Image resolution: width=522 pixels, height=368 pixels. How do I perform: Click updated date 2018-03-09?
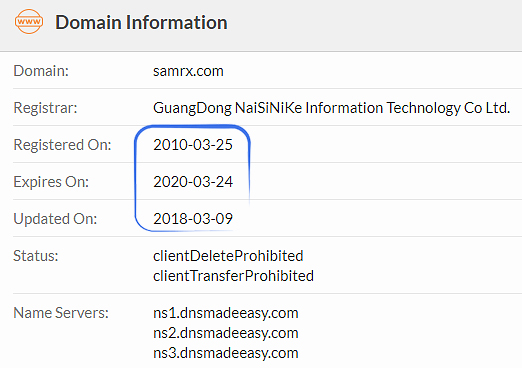pos(193,219)
